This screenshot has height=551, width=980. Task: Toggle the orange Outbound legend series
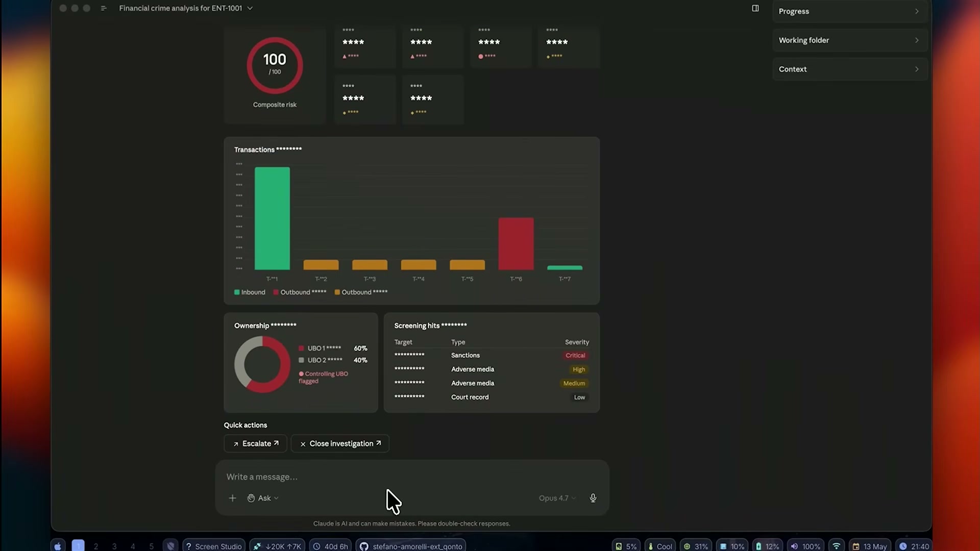click(361, 292)
